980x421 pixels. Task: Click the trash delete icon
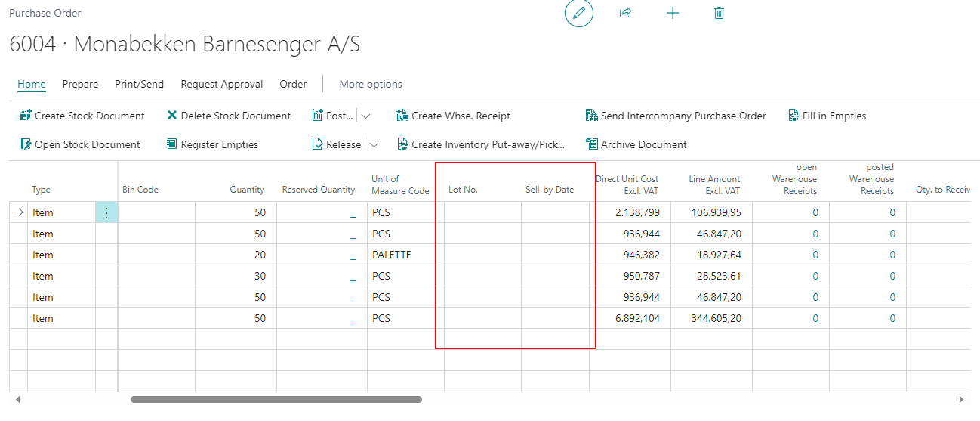[x=719, y=14]
